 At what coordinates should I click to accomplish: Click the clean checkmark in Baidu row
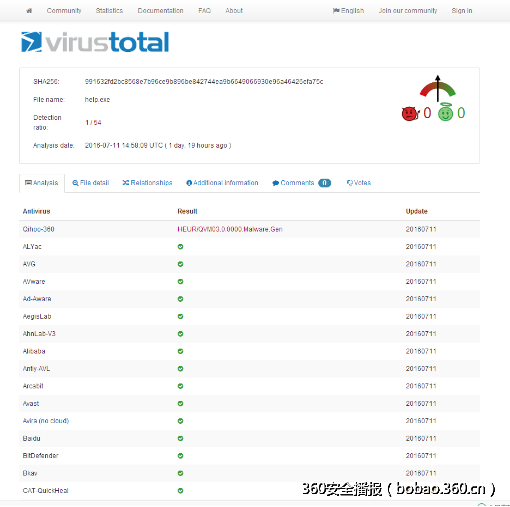point(180,438)
